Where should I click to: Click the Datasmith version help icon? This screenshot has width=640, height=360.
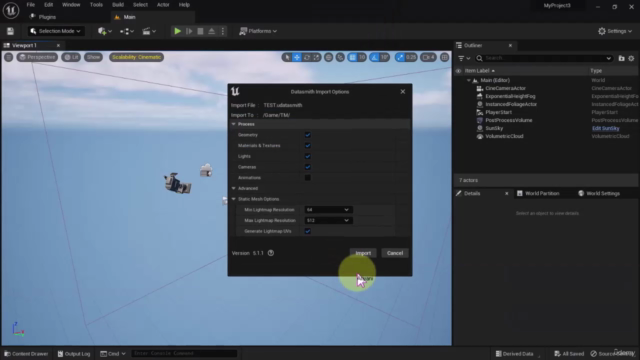pyautogui.click(x=271, y=253)
